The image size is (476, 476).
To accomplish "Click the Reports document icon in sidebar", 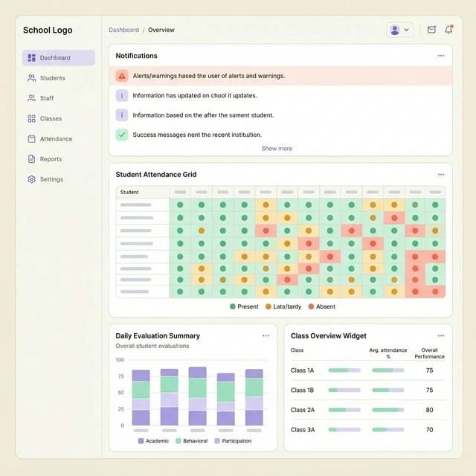I will [31, 159].
